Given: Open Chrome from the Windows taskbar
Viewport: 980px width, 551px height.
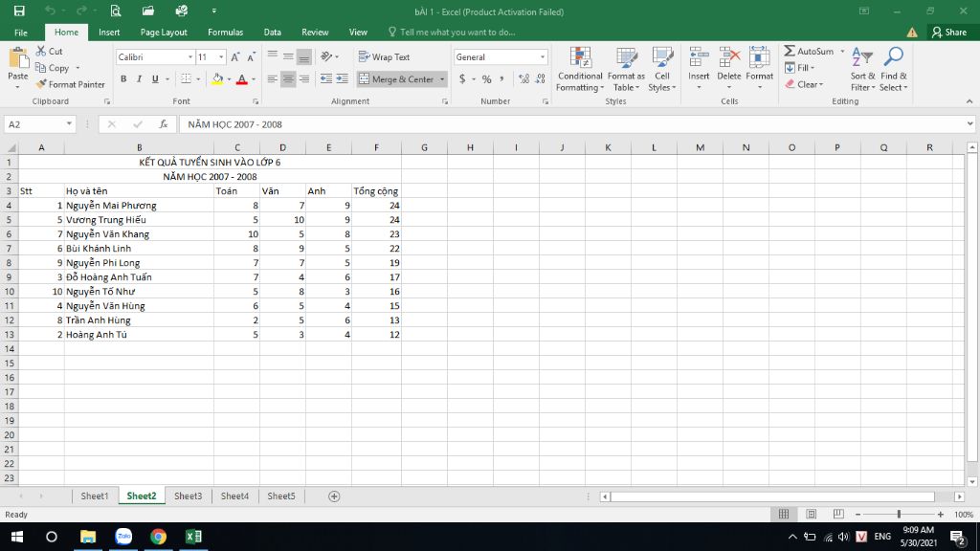Looking at the screenshot, I should pos(158,537).
